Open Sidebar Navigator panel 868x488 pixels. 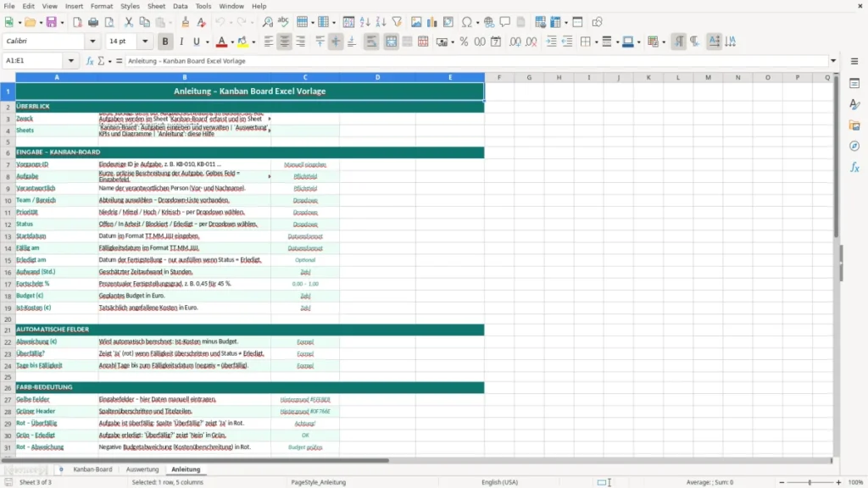point(854,147)
